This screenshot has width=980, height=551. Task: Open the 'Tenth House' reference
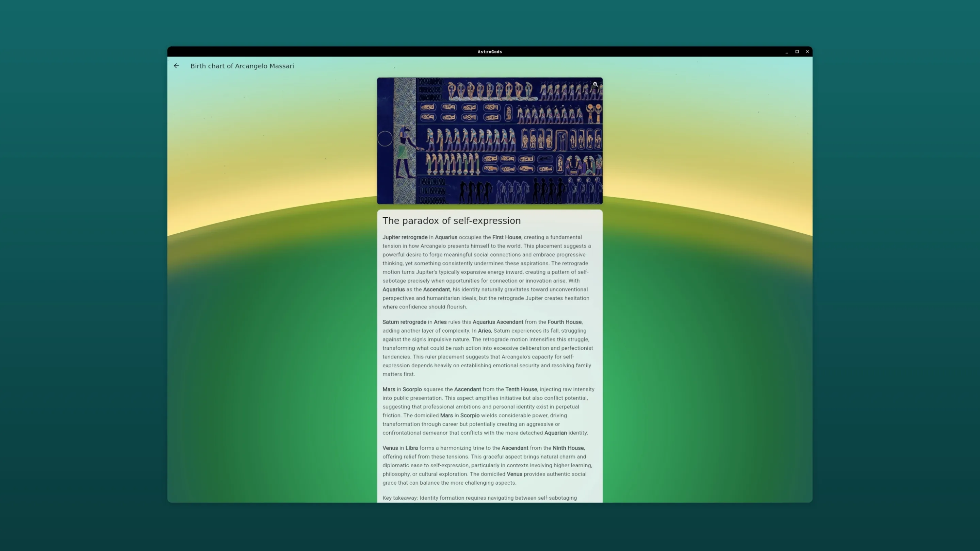[521, 389]
